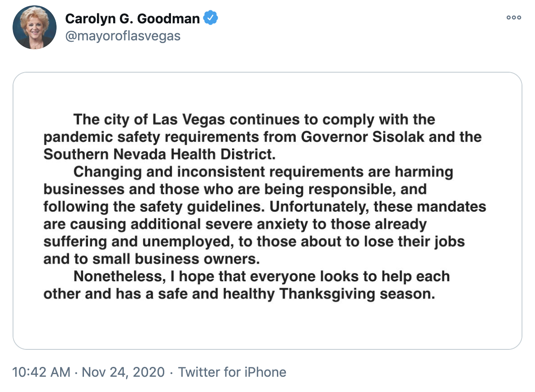Viewport: 535px width, 392px height.
Task: Click the blue verified badge icon
Action: click(x=210, y=18)
